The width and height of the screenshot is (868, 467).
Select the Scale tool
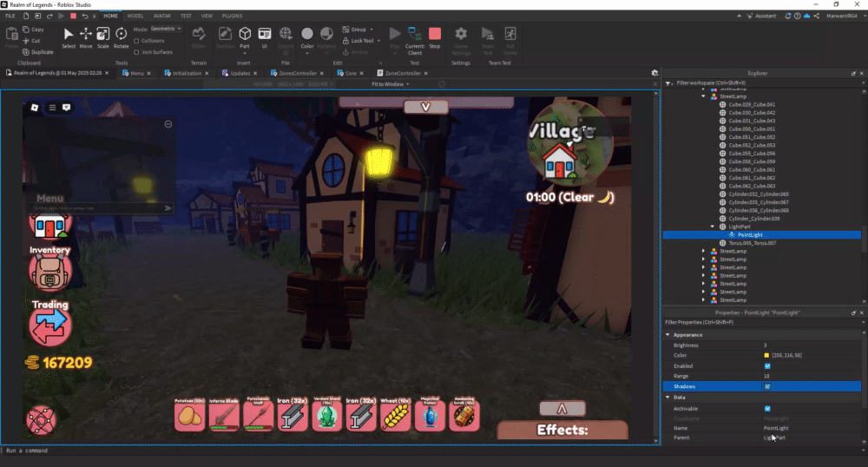click(x=103, y=37)
